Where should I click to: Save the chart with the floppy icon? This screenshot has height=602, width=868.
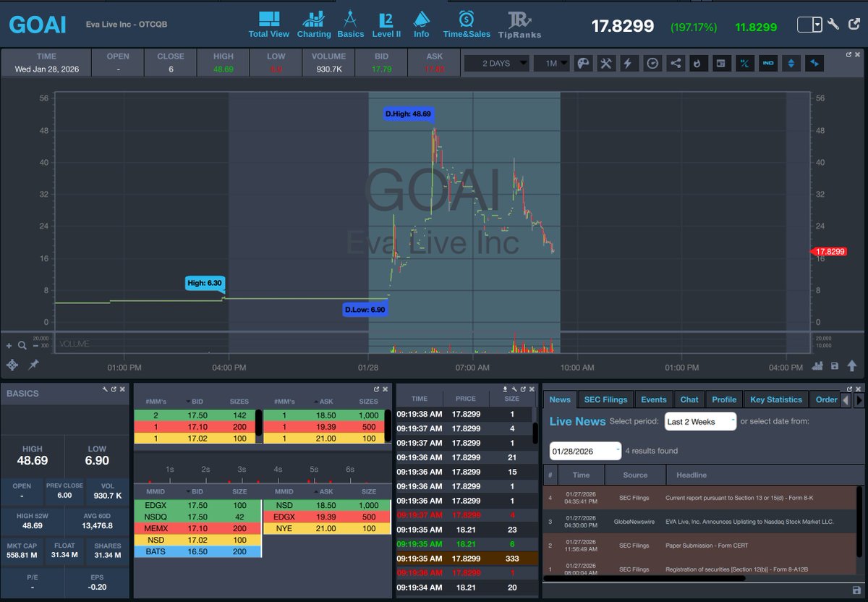coord(835,366)
